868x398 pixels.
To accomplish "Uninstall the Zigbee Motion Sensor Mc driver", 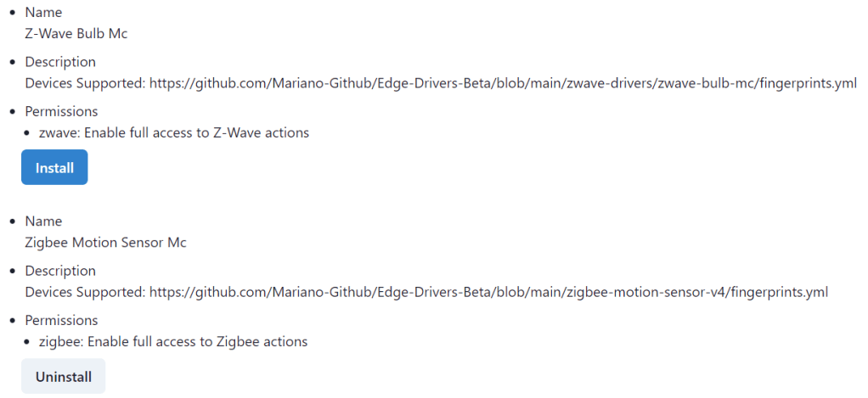I will coord(63,377).
